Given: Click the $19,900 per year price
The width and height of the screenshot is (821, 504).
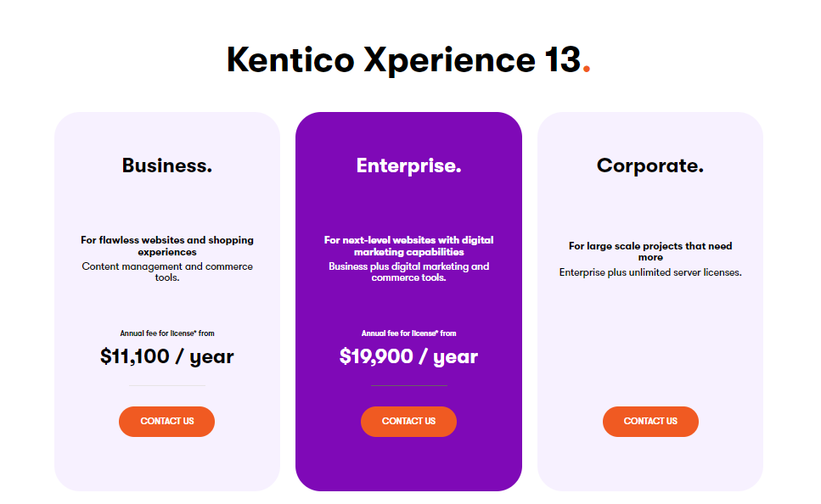Looking at the screenshot, I should [408, 356].
